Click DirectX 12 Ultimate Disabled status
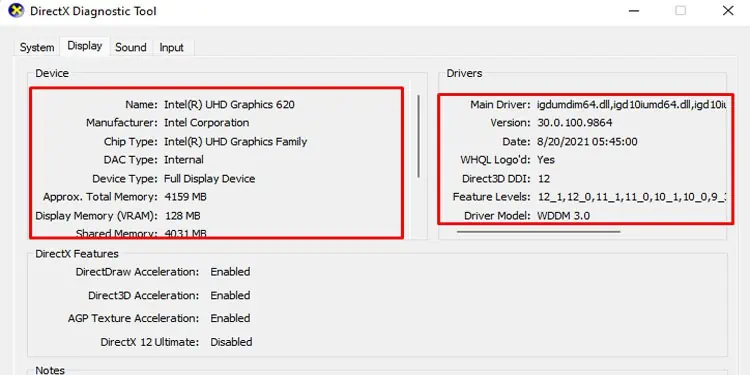 click(x=231, y=342)
